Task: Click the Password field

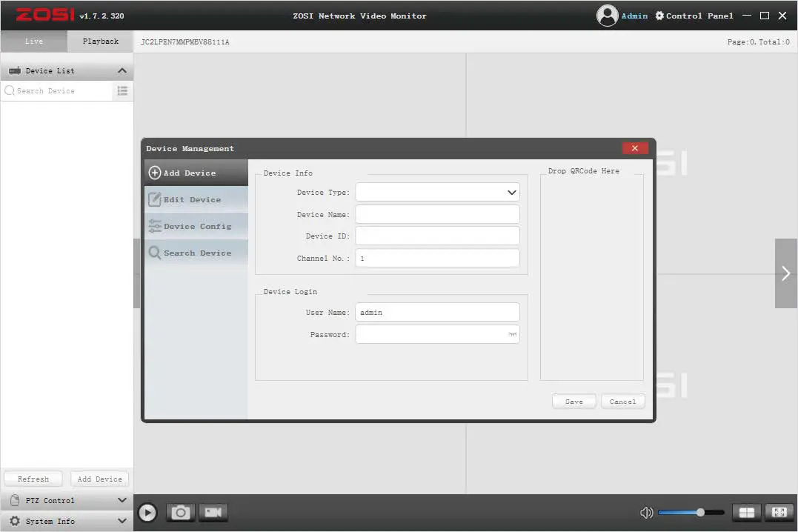Action: [x=438, y=334]
